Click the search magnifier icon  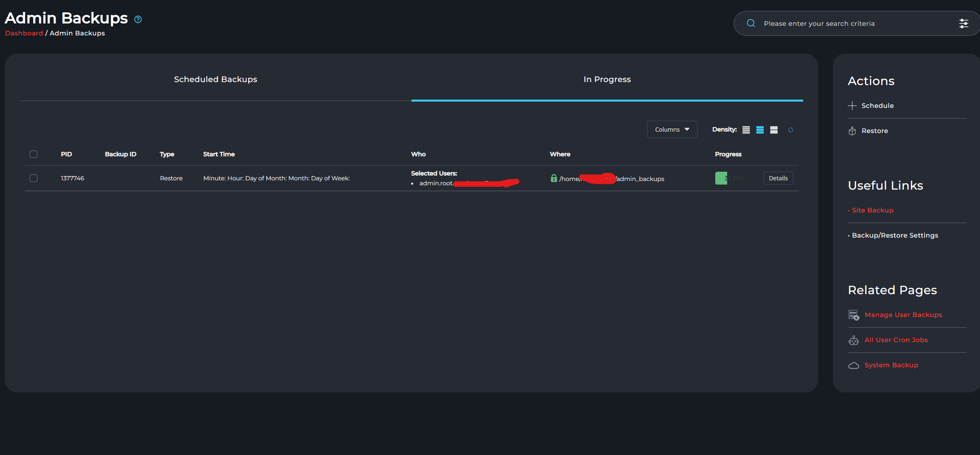coord(751,23)
